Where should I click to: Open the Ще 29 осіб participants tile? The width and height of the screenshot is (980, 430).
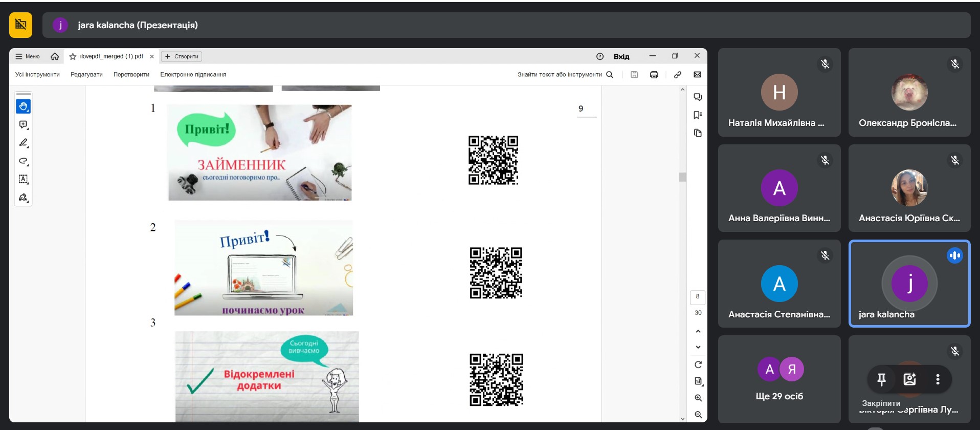click(779, 379)
